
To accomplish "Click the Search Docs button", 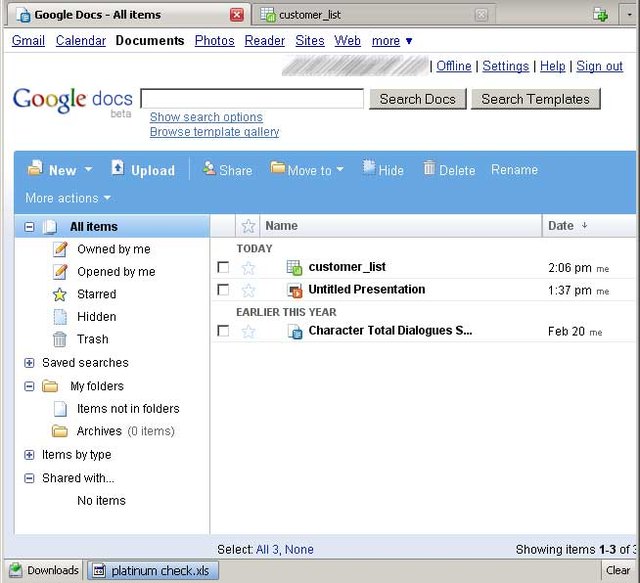I will (418, 99).
